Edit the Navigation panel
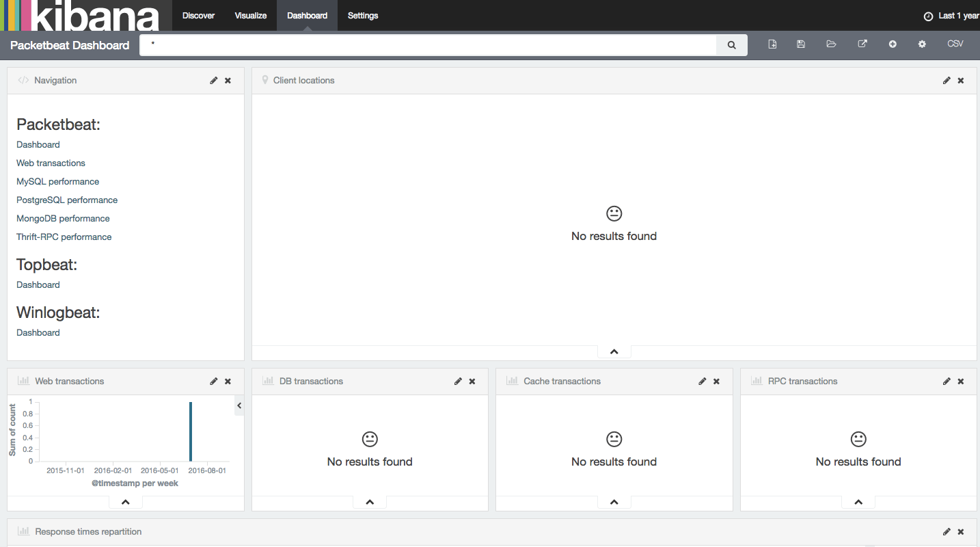Viewport: 980px width, 547px height. coord(214,80)
